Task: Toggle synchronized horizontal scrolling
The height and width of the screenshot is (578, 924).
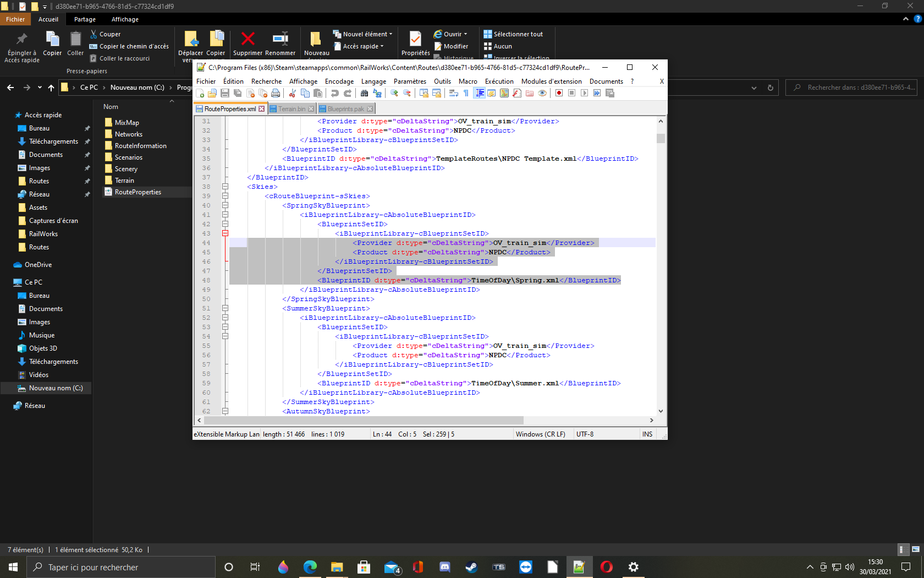Action: [437, 93]
